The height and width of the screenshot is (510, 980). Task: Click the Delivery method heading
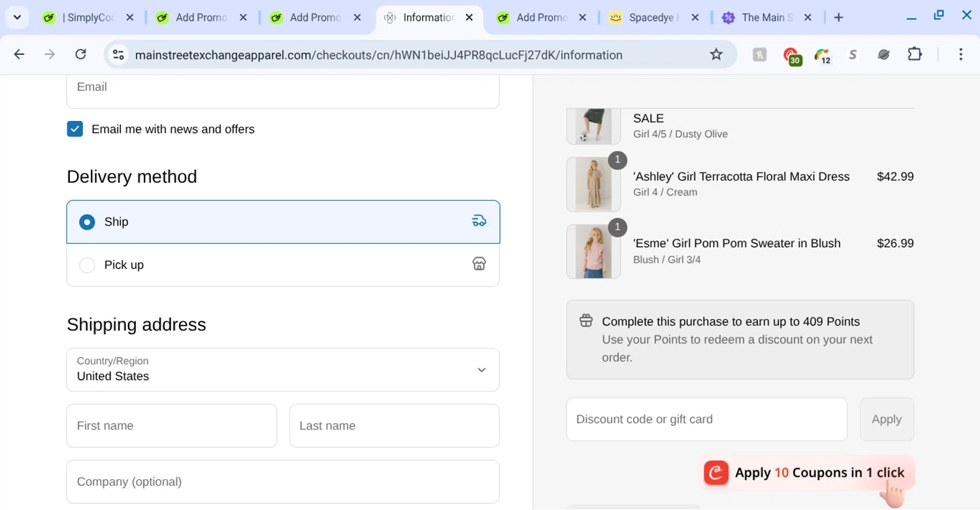[132, 177]
